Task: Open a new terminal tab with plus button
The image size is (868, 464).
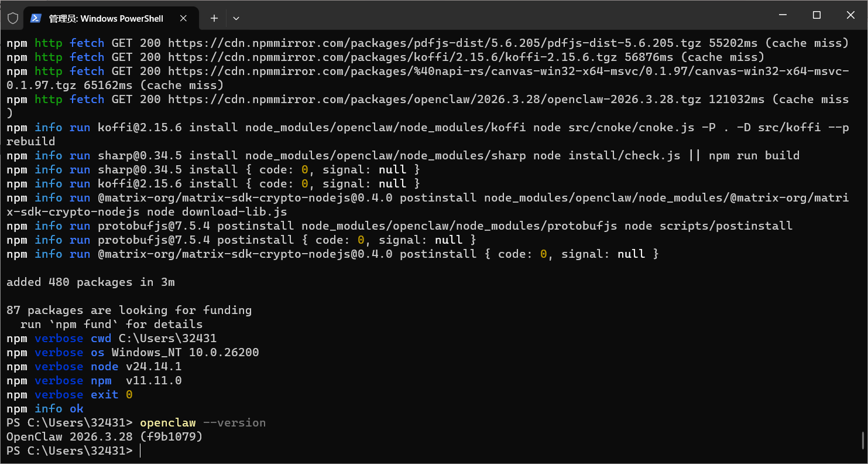Action: 214,18
